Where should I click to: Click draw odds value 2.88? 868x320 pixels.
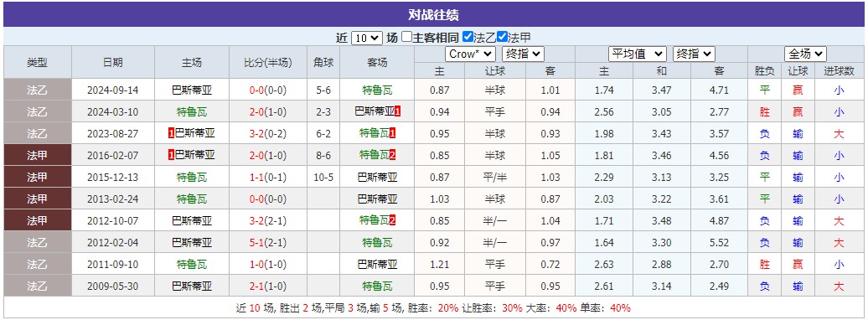tap(662, 265)
